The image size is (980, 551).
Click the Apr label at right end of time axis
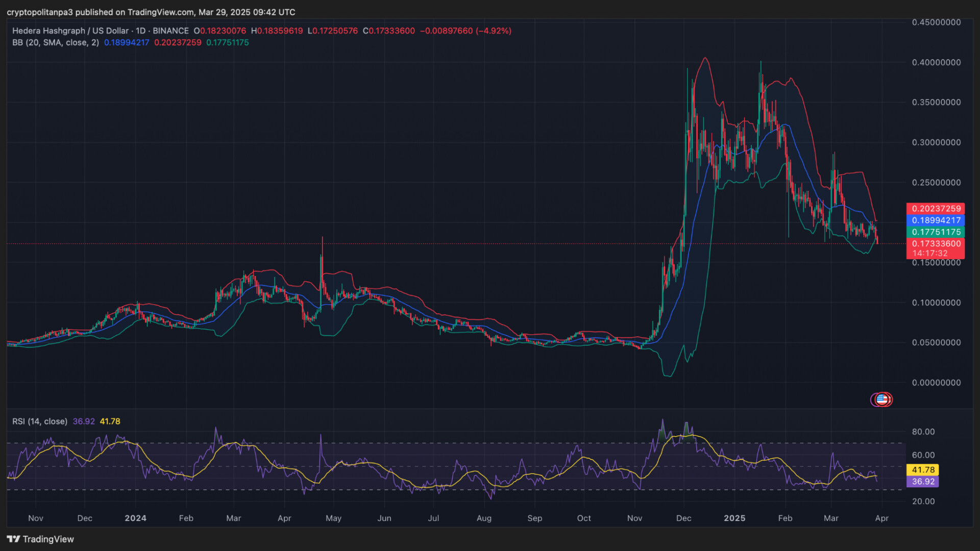(x=881, y=518)
